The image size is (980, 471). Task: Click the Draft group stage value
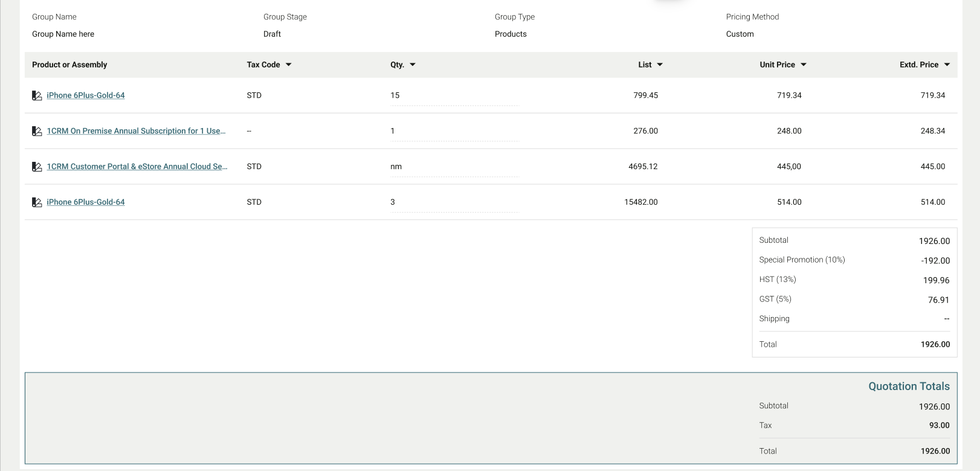pyautogui.click(x=272, y=34)
